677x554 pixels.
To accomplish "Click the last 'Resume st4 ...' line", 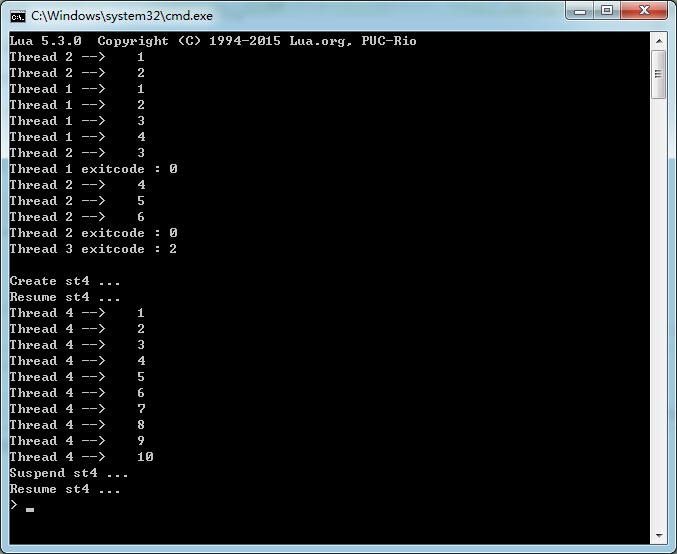I will [x=65, y=489].
